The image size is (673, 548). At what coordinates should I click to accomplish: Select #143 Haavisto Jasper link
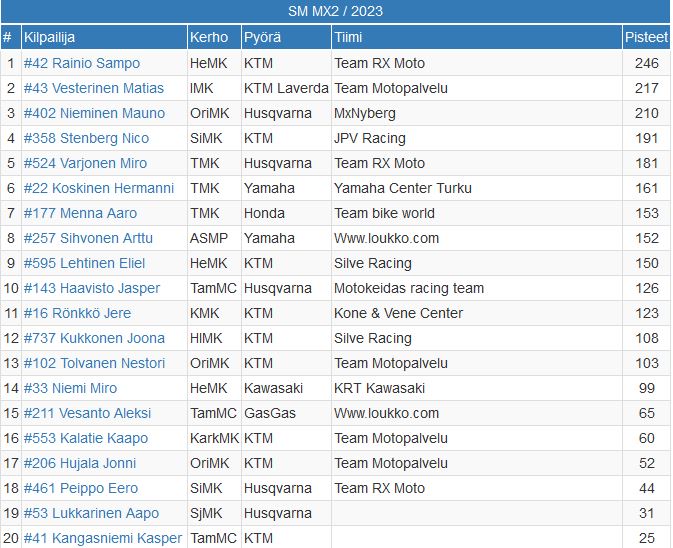92,288
